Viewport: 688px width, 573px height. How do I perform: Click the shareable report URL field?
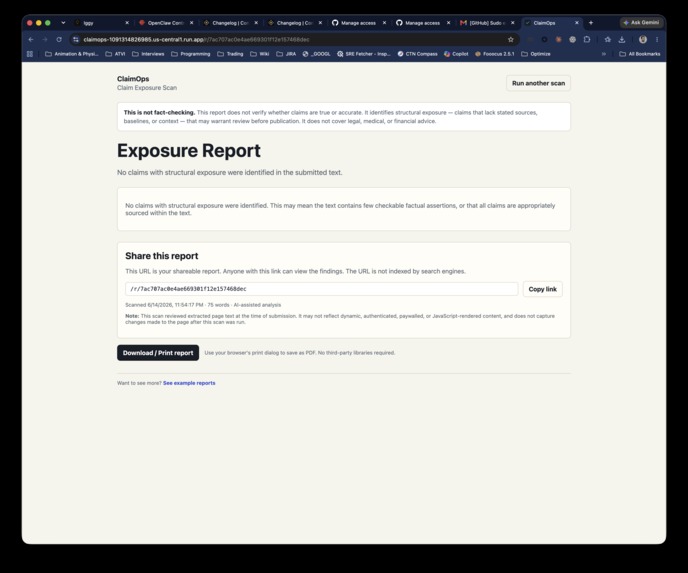pos(322,289)
